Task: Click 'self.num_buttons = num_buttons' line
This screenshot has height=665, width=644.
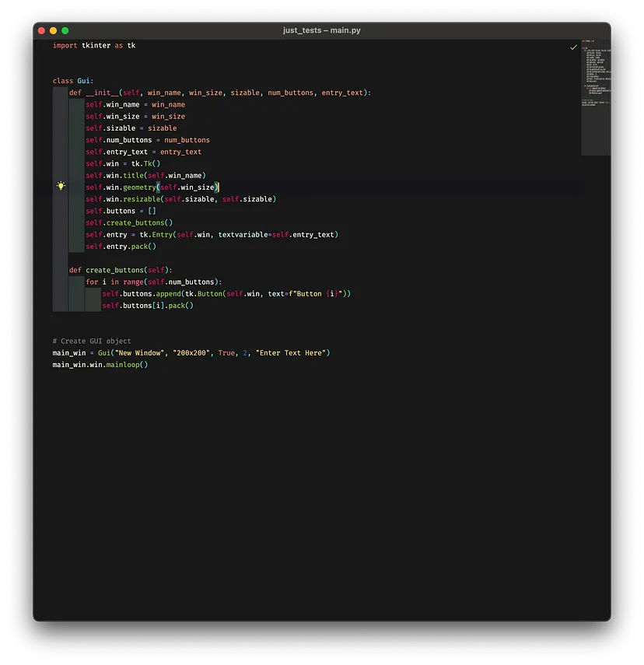Action: tap(148, 140)
